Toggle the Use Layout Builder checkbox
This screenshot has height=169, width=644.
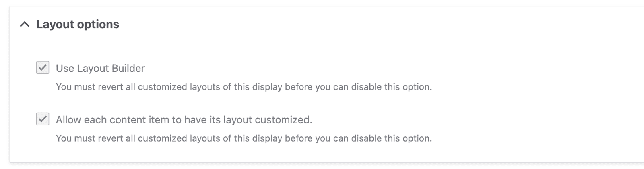(x=43, y=68)
